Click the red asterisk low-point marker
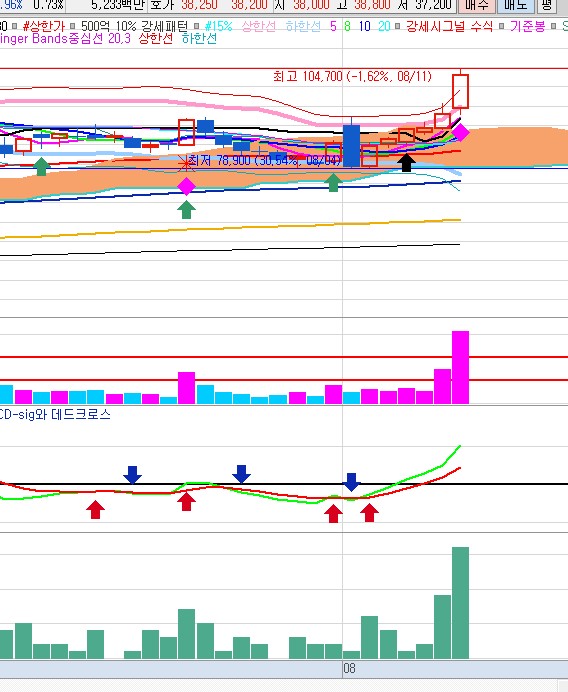Viewport: 568px width, 692px height. (186, 164)
